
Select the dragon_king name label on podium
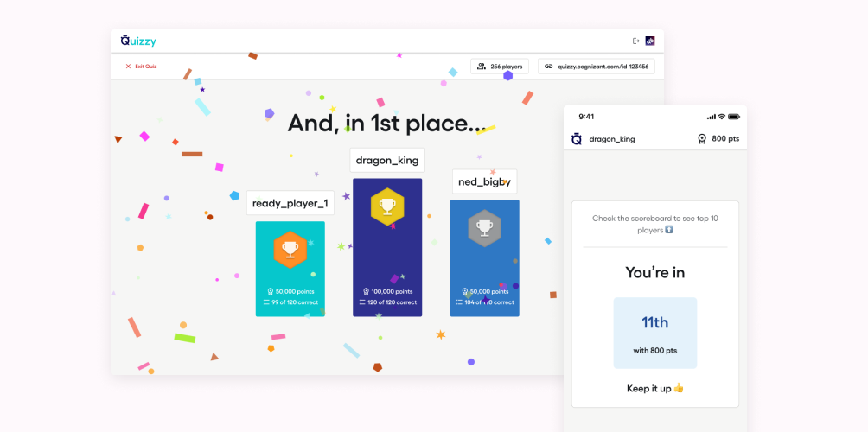tap(387, 161)
